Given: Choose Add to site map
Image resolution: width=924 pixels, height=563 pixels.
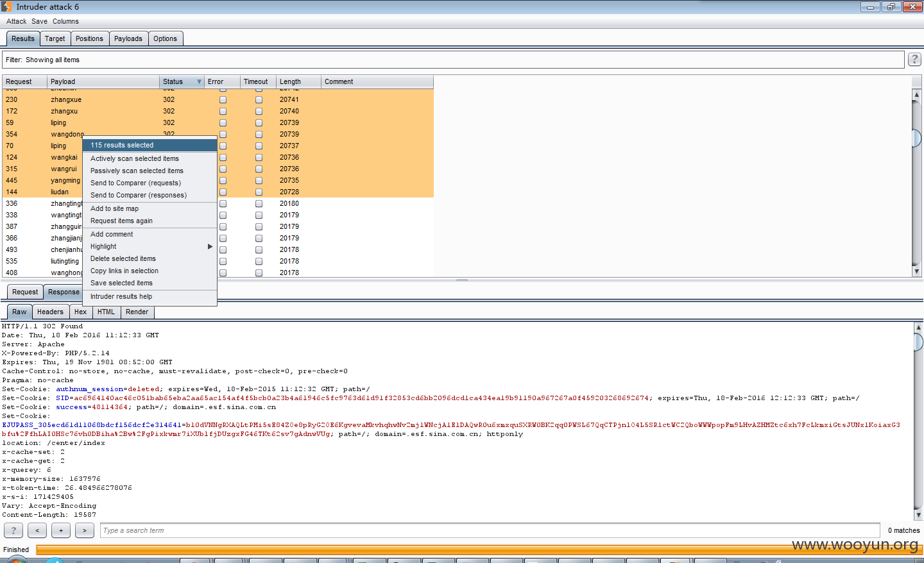Looking at the screenshot, I should 150,208.
